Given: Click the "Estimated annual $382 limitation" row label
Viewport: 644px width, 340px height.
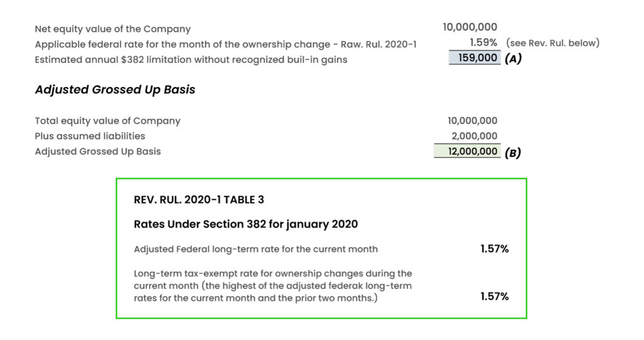Looking at the screenshot, I should coord(191,60).
